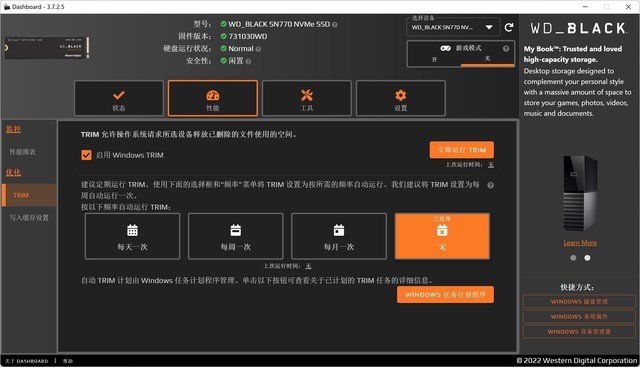This screenshot has width=640, height=367.
Task: Refresh the device list icon
Action: [509, 27]
